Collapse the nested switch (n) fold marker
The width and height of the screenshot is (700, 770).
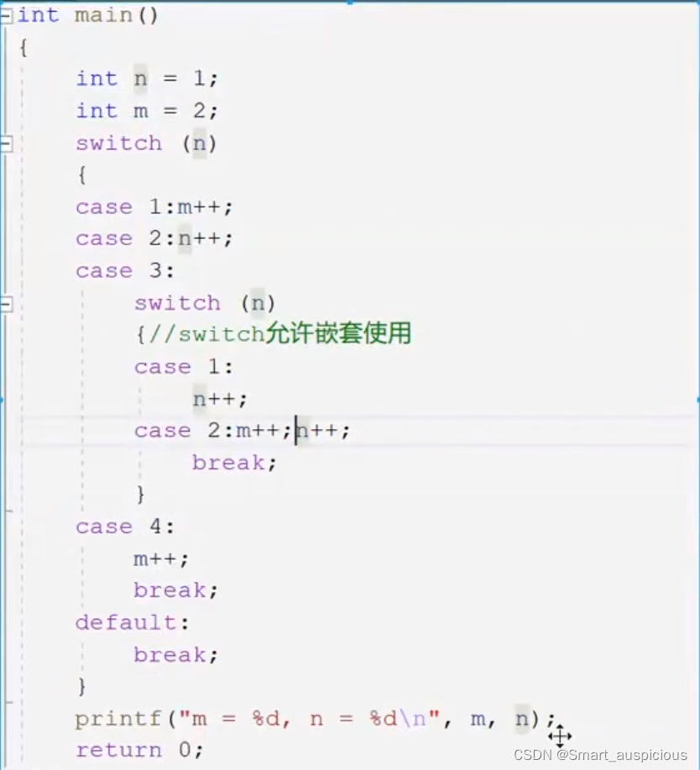pos(6,305)
